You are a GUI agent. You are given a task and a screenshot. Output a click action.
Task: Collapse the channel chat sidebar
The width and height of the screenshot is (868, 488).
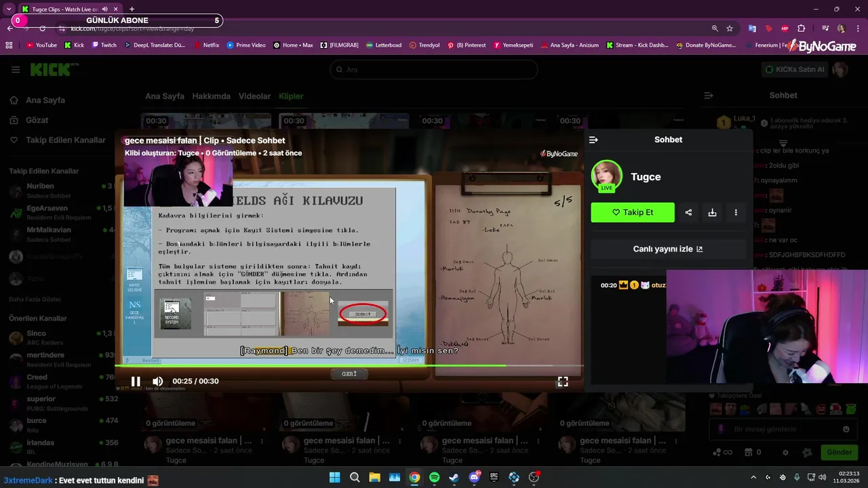pyautogui.click(x=709, y=96)
